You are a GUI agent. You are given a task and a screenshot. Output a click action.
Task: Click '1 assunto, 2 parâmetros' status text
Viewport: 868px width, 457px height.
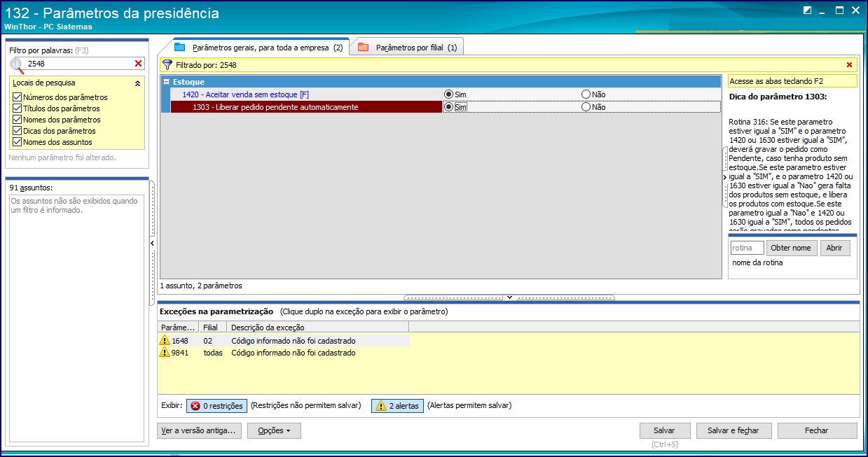pyautogui.click(x=201, y=286)
